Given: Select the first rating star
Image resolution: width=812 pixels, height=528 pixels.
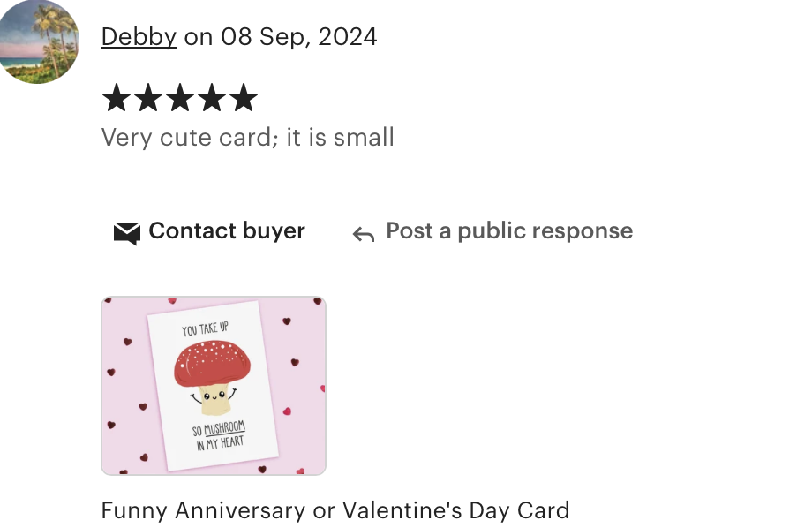Looking at the screenshot, I should [117, 97].
